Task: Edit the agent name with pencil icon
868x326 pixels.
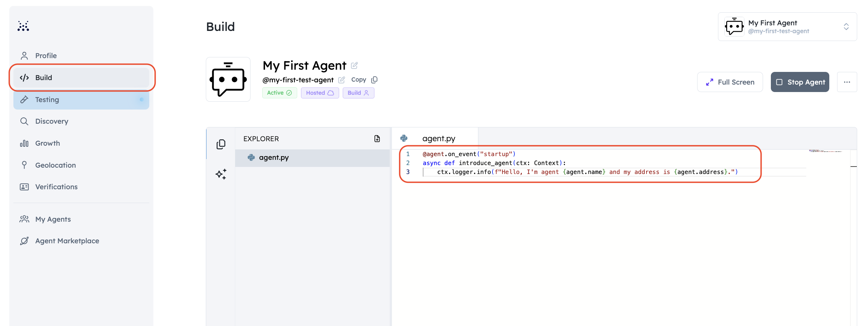Action: point(354,66)
